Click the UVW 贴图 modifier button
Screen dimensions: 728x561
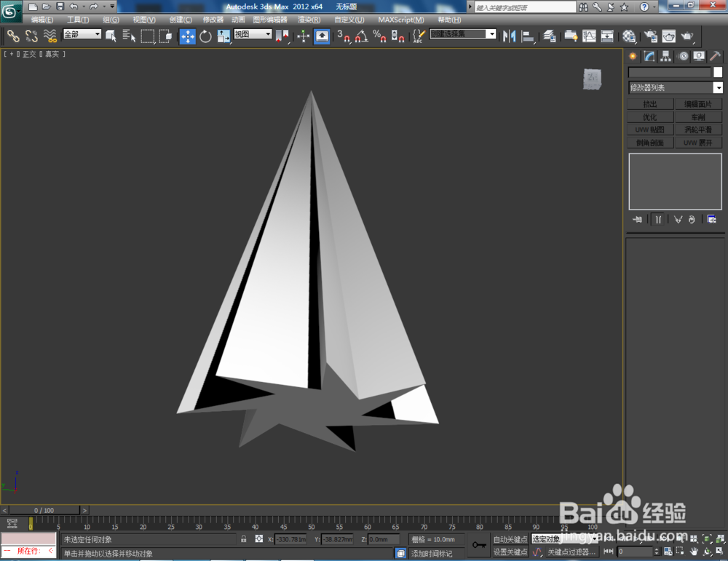pos(650,130)
